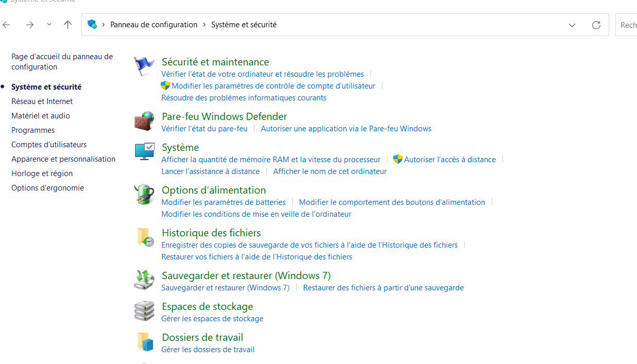The image size is (637, 364).
Task: Click Modifier les paramètres de batteries
Action: tap(224, 202)
